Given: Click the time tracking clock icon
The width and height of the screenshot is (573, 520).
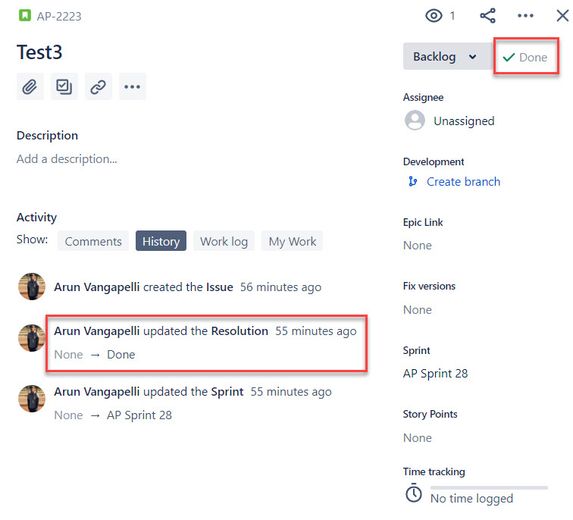Looking at the screenshot, I should (x=414, y=493).
